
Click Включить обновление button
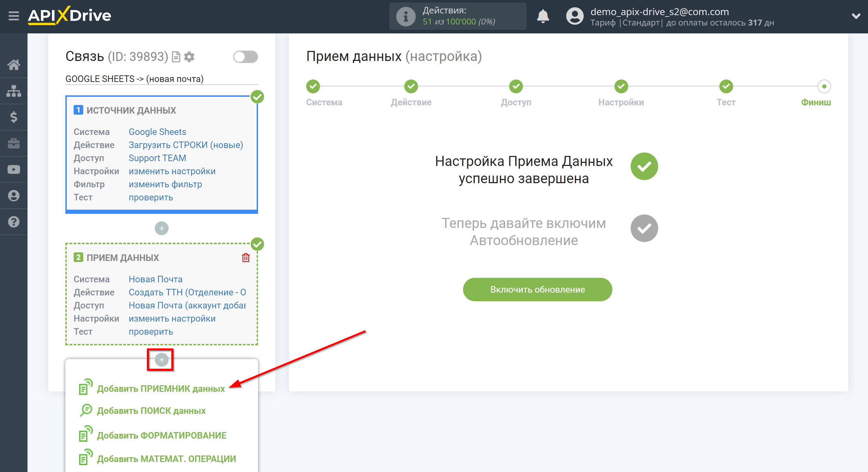(x=538, y=290)
